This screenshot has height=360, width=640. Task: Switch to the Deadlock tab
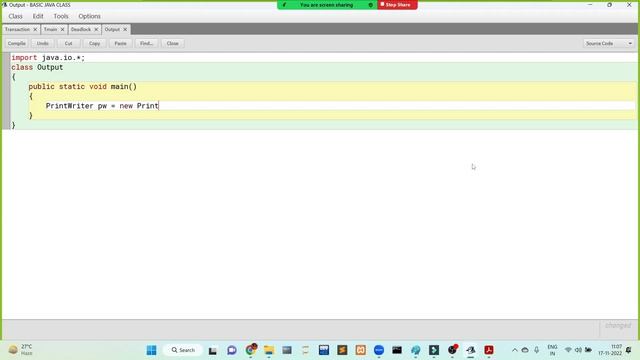pos(81,29)
